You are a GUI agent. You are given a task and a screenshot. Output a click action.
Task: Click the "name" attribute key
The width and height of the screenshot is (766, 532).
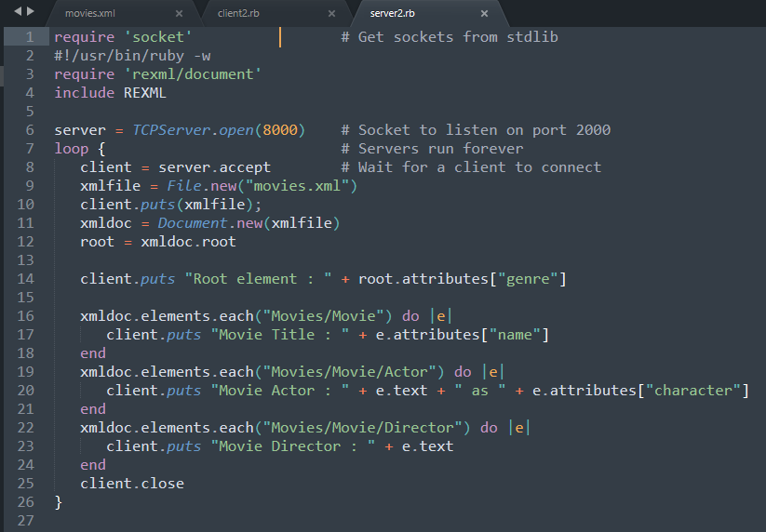515,335
